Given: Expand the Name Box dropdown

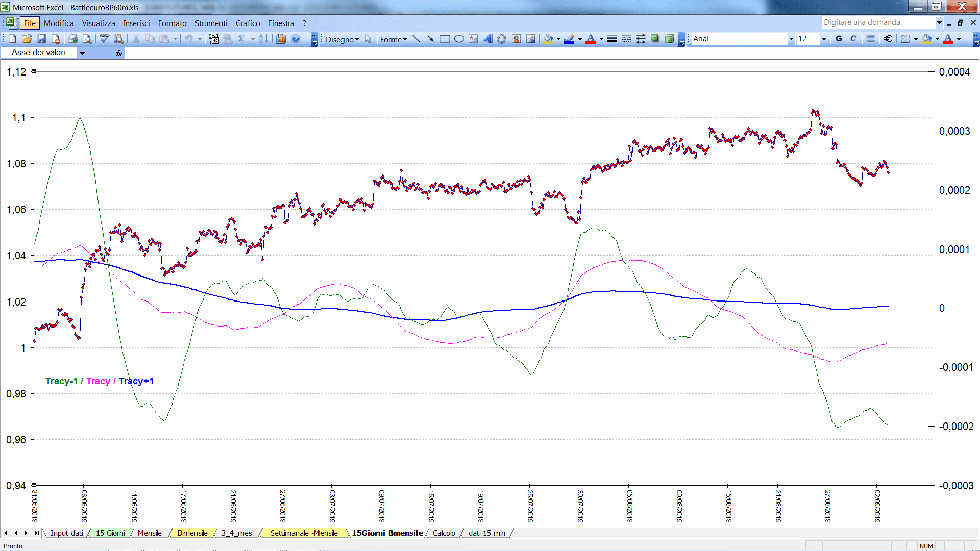Looking at the screenshot, I should [82, 53].
